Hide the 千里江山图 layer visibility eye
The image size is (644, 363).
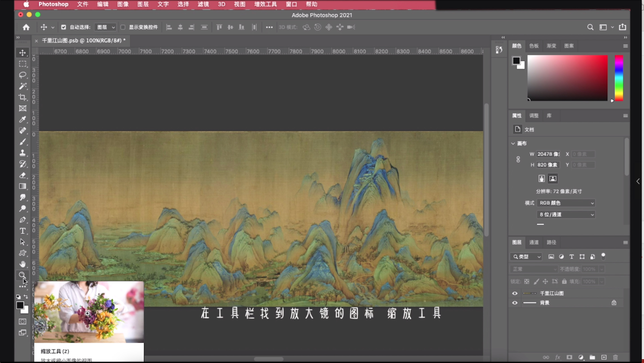tap(515, 293)
